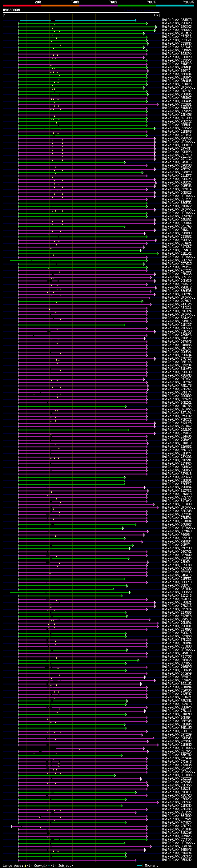Click label UniRef100_B7GEE7

tap(177, 484)
